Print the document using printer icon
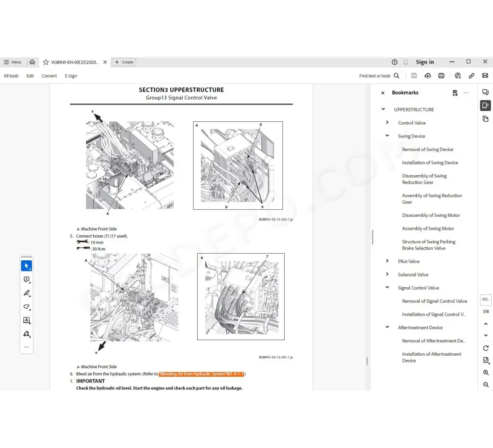 [x=441, y=76]
